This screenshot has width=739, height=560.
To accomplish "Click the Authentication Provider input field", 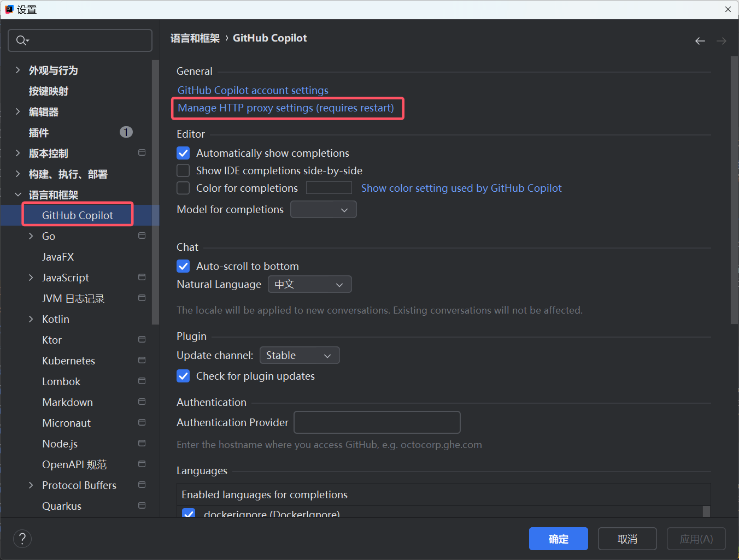I will point(377,422).
